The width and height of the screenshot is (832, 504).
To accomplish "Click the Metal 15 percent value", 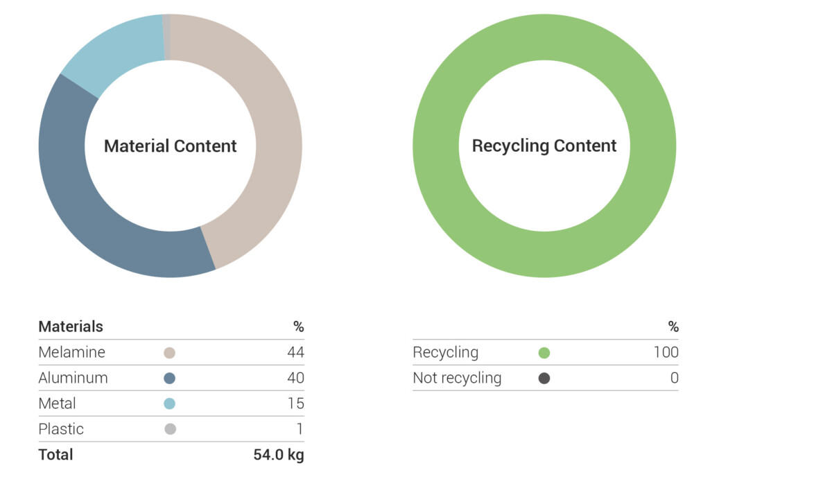I will [296, 403].
